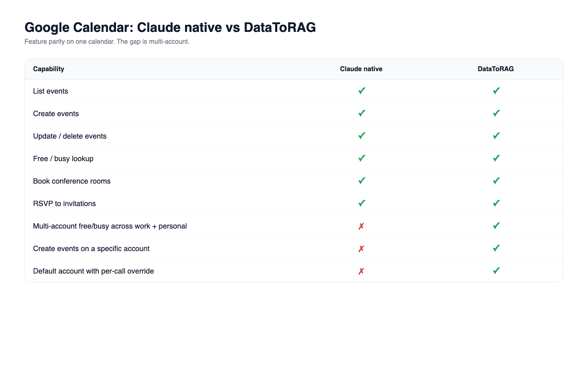Image resolution: width=588 pixels, height=368 pixels.
Task: Click Claude native checkmark for Free / busy lookup
Action: click(x=361, y=158)
